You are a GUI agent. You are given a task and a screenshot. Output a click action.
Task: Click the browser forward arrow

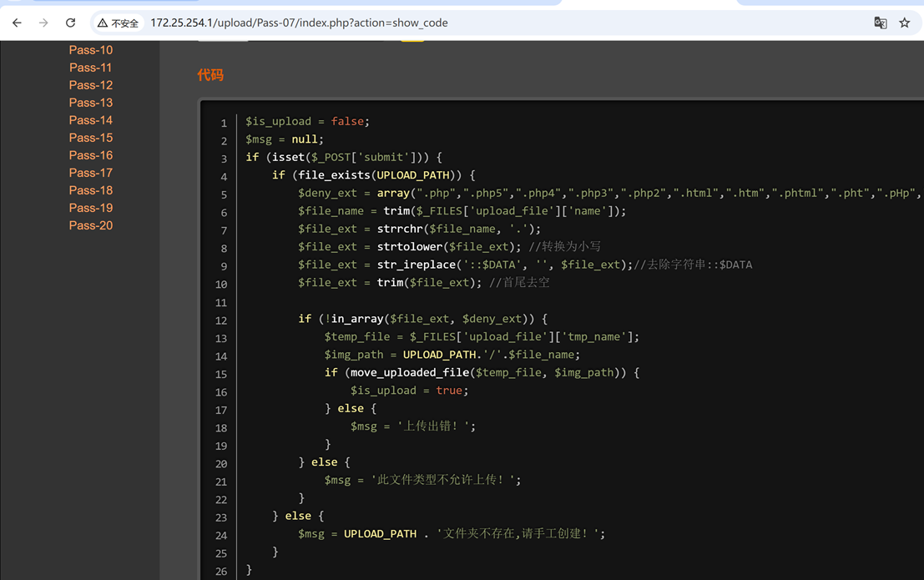coord(43,23)
